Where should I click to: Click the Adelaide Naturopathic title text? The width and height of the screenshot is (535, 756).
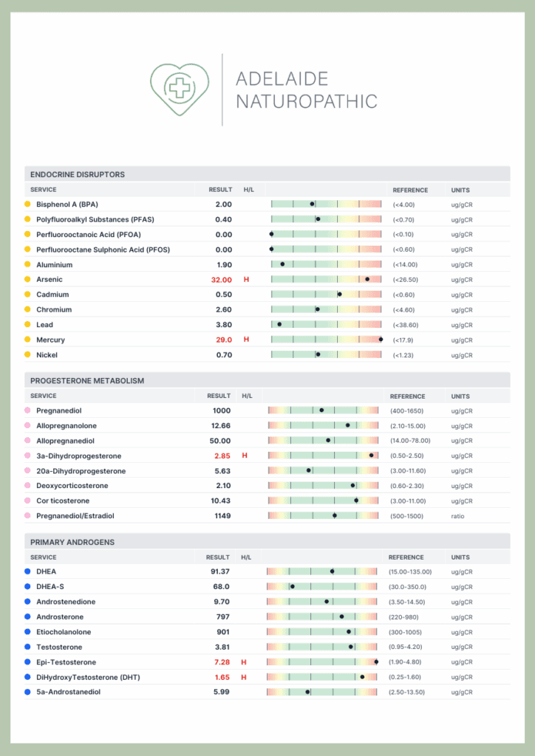point(306,90)
